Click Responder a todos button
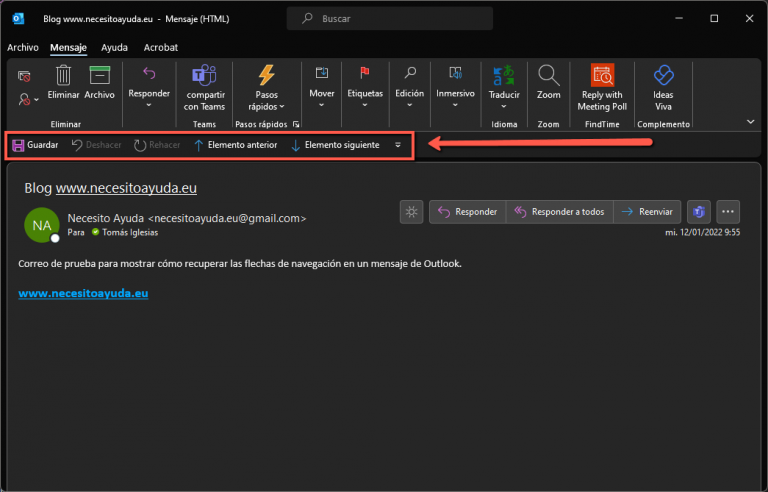Screen dimensions: 768x492 tap(559, 212)
